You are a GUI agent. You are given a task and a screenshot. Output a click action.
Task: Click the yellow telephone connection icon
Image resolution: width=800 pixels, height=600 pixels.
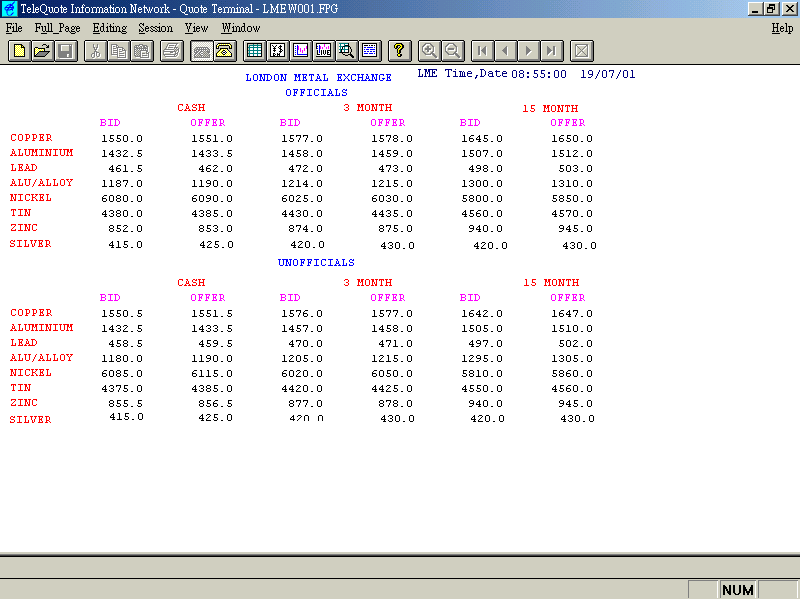[224, 51]
